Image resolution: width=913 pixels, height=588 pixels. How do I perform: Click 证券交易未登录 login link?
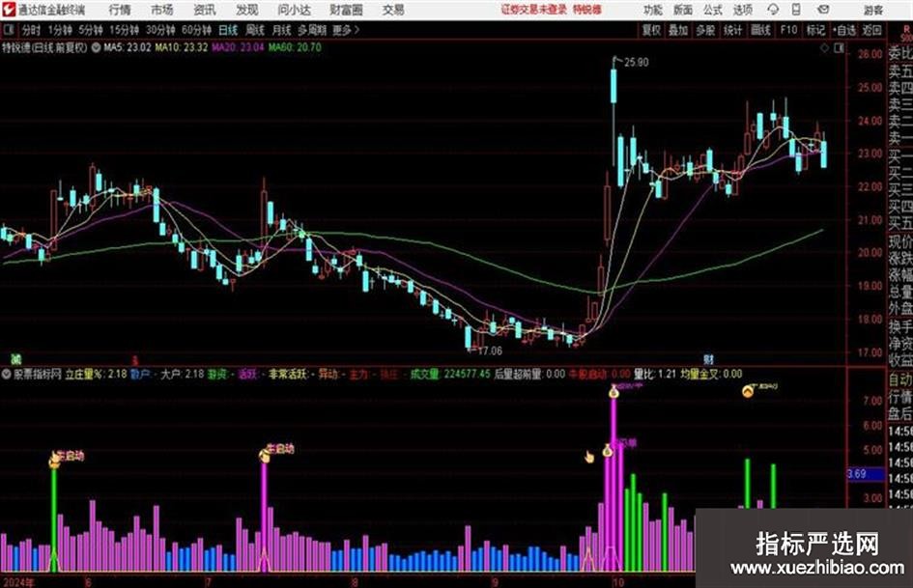coord(533,10)
